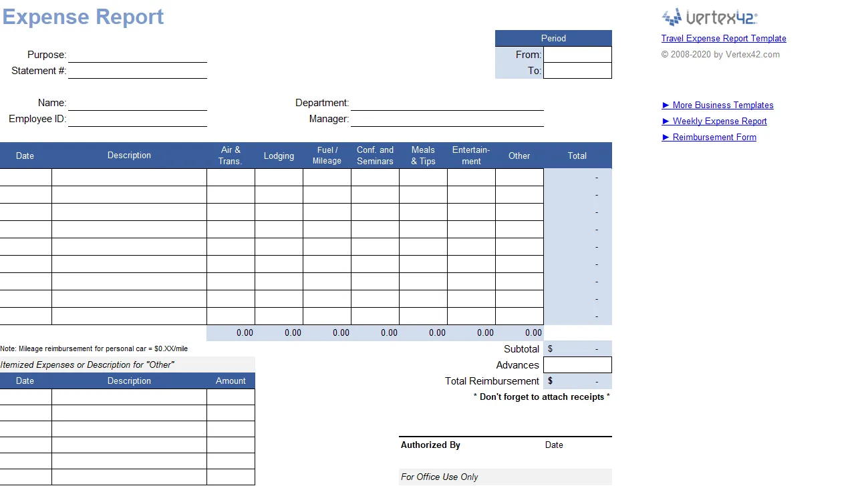Select the first-row Meals & Tips cell
Viewport: 868px width, 496px height.
pyautogui.click(x=423, y=178)
